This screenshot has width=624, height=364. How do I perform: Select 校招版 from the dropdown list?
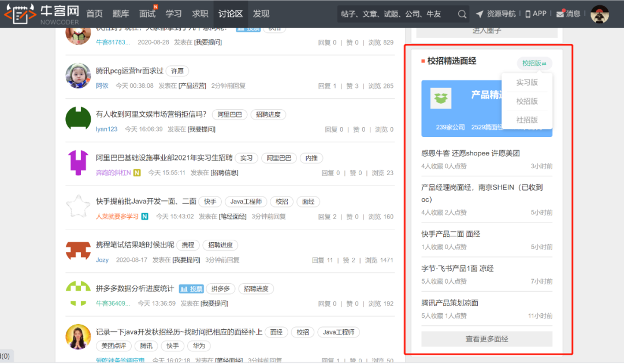pyautogui.click(x=527, y=101)
